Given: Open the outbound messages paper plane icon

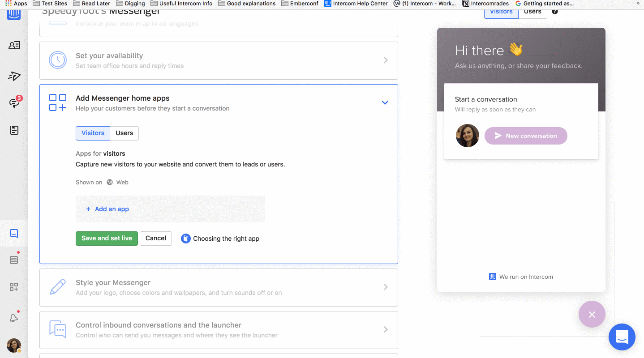Looking at the screenshot, I should [14, 76].
